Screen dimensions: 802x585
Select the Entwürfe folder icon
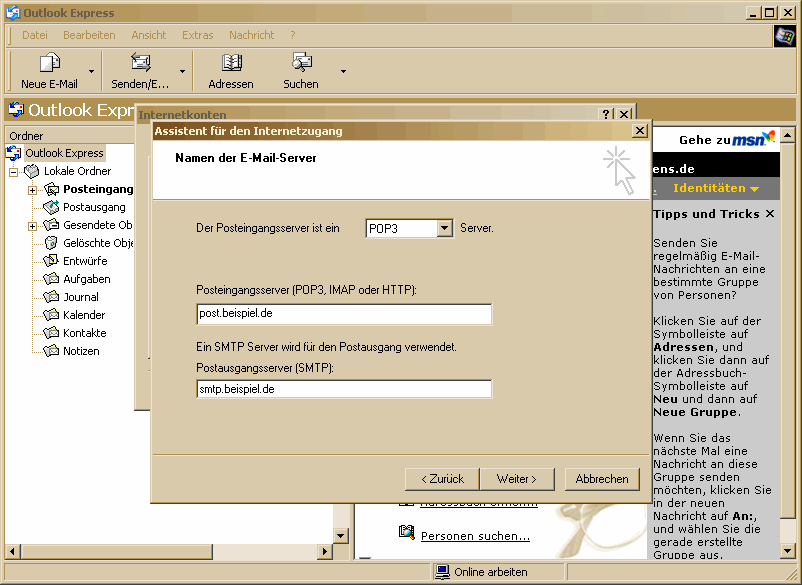[x=51, y=261]
